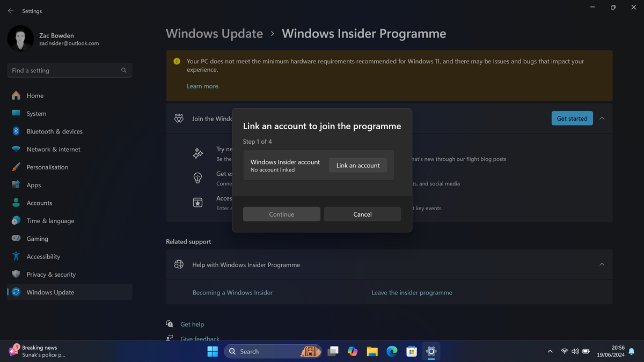
Task: Click the globe icon beside Help with Insider
Action: tap(179, 264)
